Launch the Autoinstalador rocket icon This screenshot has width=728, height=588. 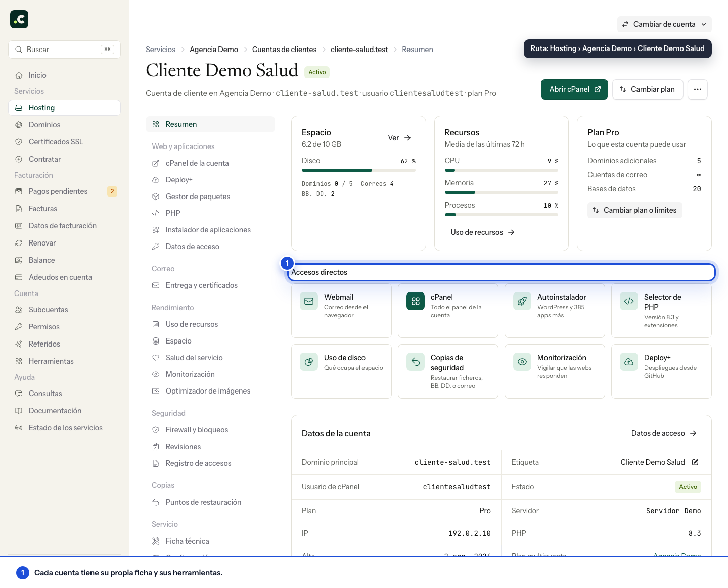[x=522, y=301]
